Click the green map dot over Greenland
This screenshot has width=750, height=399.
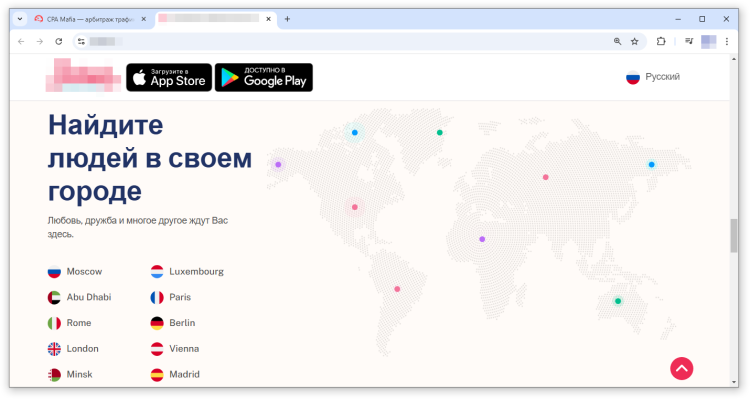point(440,133)
